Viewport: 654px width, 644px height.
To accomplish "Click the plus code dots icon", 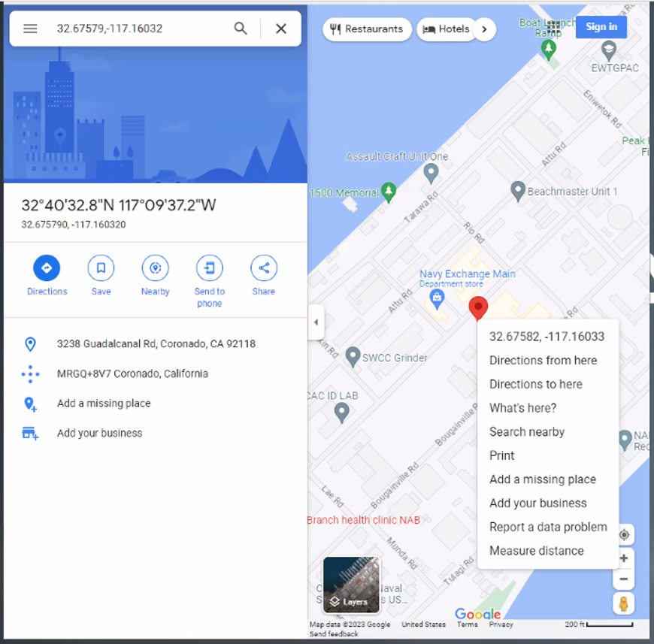I will (x=31, y=374).
